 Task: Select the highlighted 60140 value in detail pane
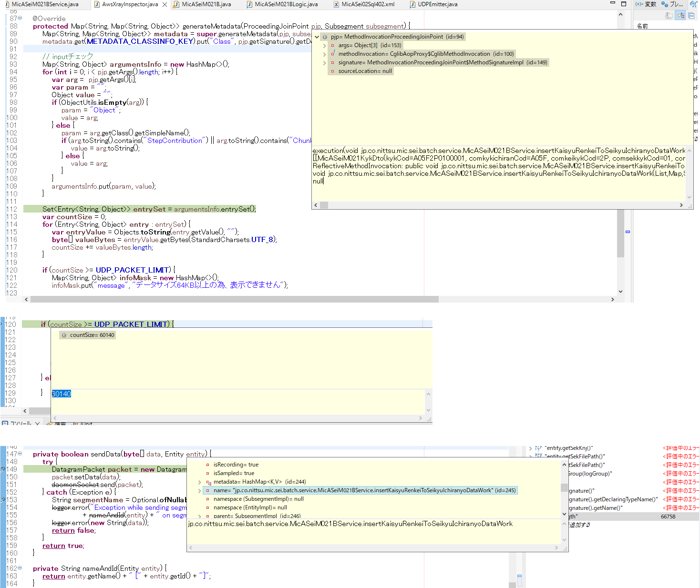click(61, 394)
